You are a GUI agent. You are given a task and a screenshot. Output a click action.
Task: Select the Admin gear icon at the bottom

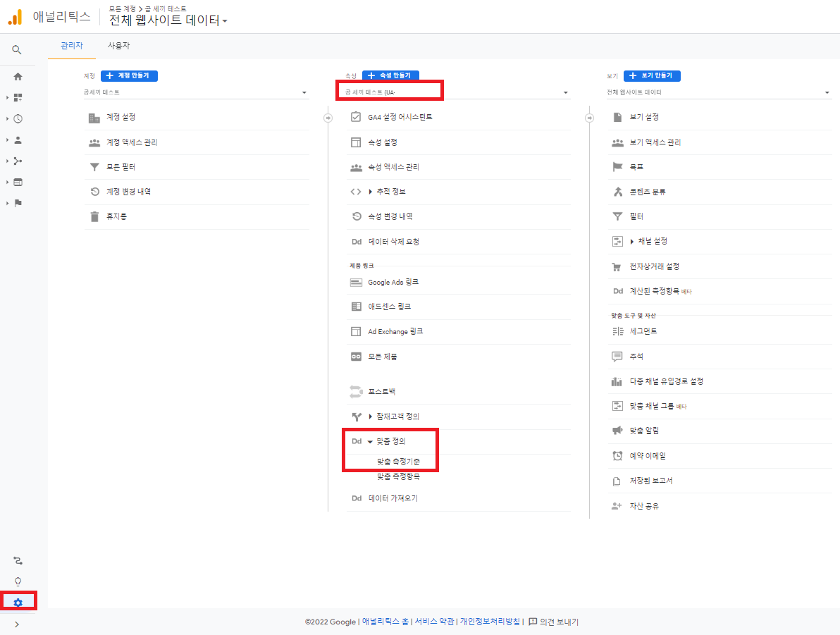[18, 600]
